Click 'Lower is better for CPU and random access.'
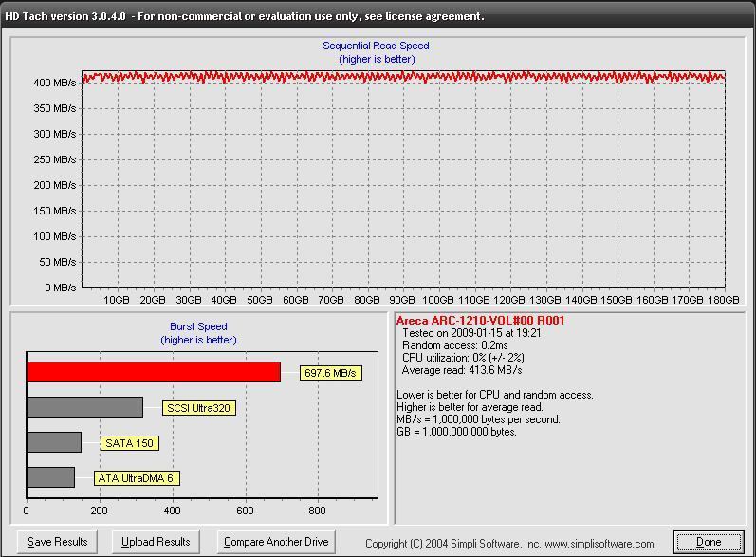The image size is (756, 557). tap(495, 395)
